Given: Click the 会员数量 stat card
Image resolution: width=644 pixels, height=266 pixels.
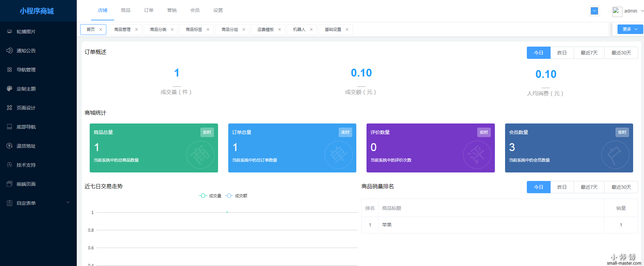Looking at the screenshot, I should (569, 148).
